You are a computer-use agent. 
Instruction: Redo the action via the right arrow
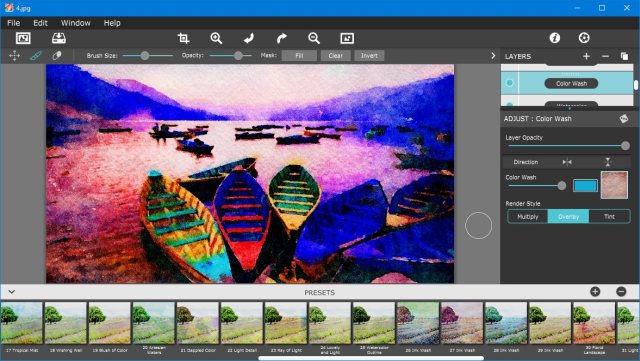point(281,38)
